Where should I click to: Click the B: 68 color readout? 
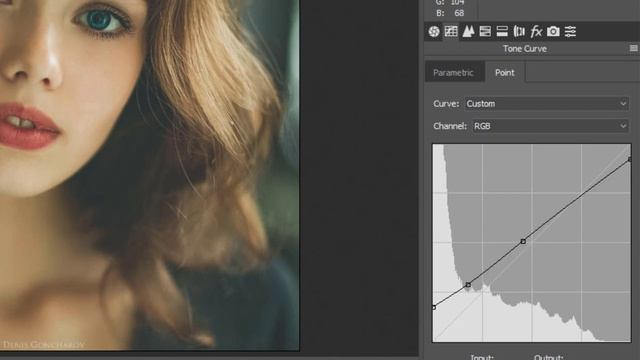(x=450, y=13)
